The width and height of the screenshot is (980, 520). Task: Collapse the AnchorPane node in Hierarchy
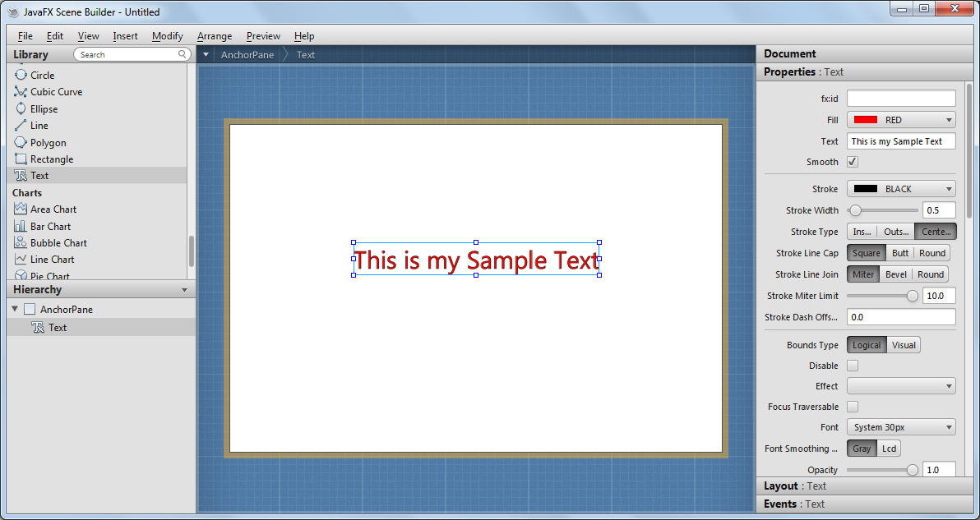tap(14, 309)
